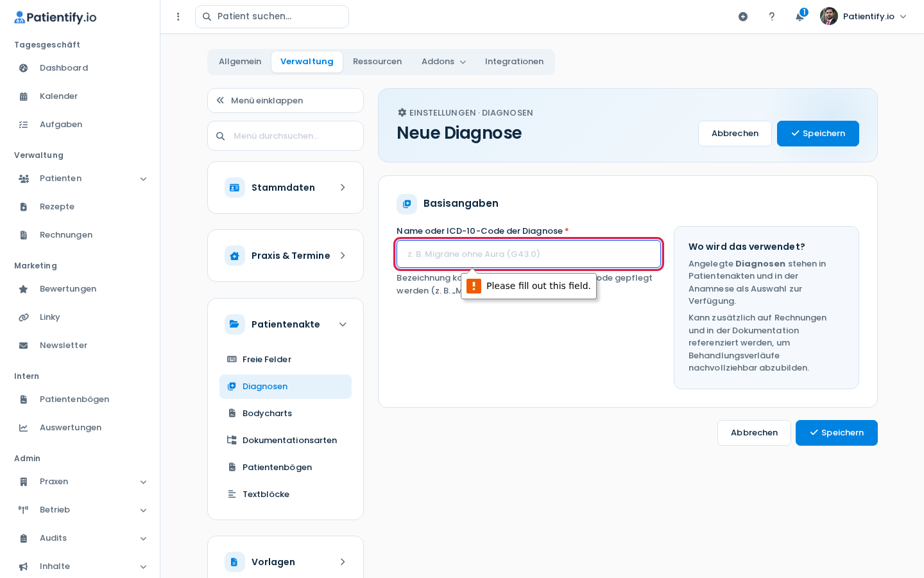Click the three-dot menu icon in top bar
The width and height of the screenshot is (924, 578).
point(178,17)
